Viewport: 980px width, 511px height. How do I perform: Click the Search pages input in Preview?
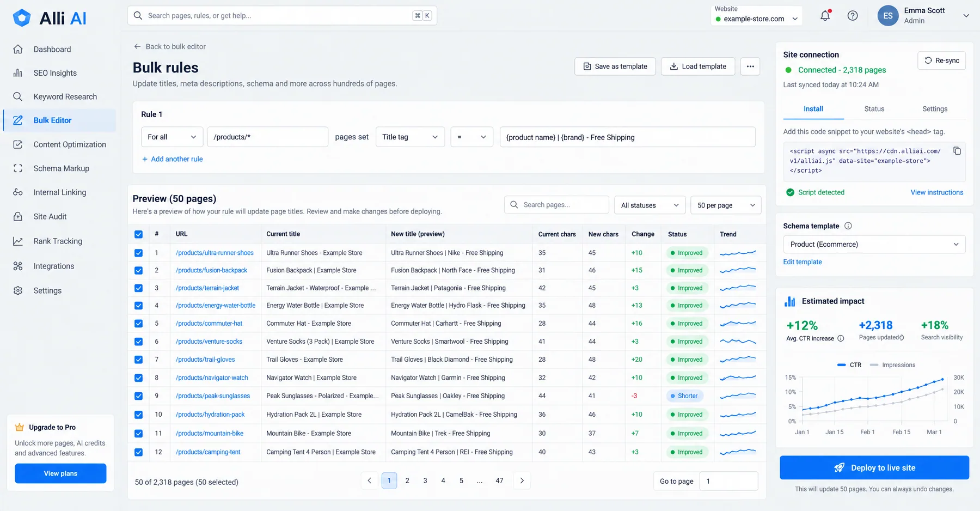pyautogui.click(x=556, y=205)
